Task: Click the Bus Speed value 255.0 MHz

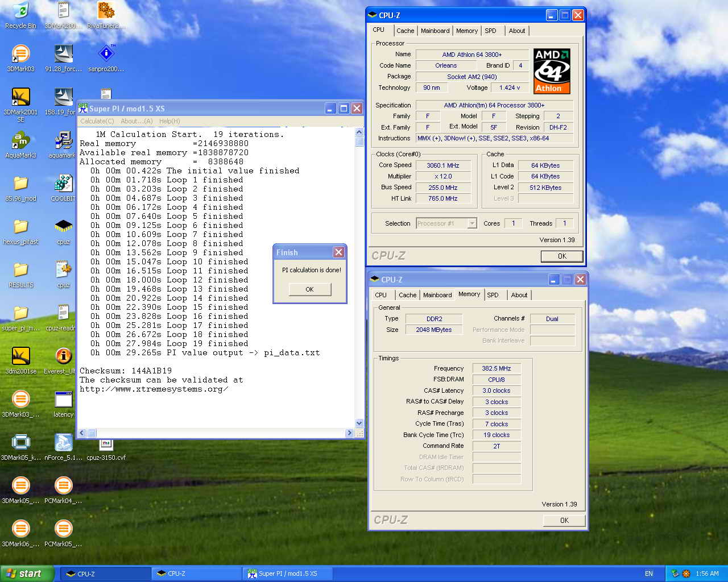Action: tap(443, 188)
